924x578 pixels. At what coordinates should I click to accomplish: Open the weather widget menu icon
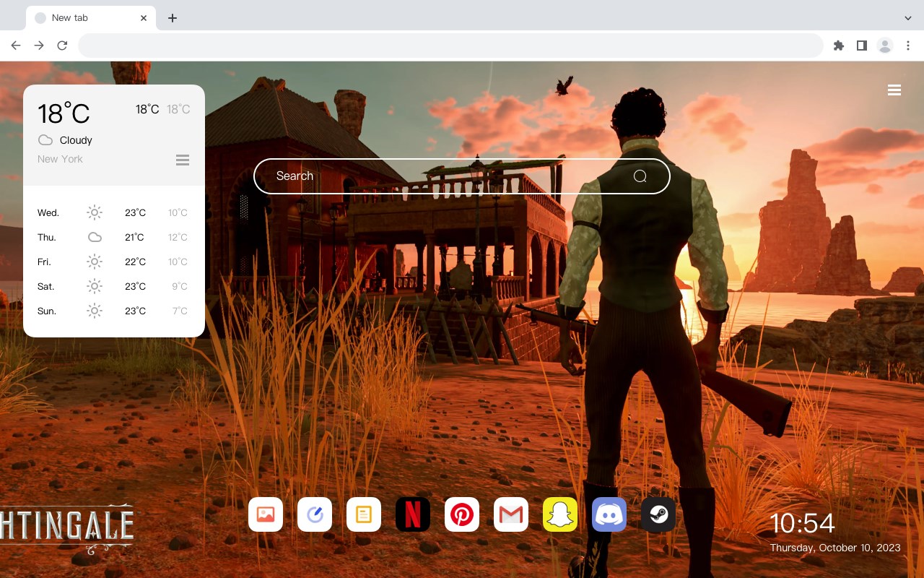click(x=183, y=160)
